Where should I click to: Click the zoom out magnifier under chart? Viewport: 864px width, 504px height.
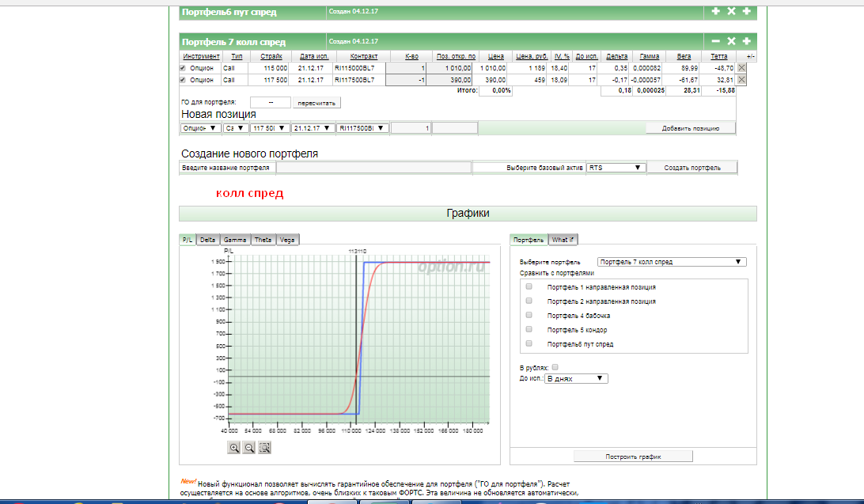pos(249,448)
